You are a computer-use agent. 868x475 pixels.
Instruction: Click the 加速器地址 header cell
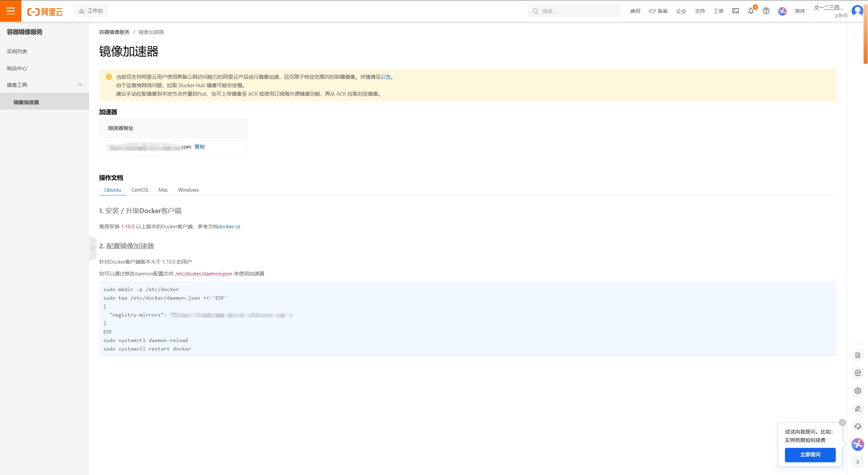(173, 128)
